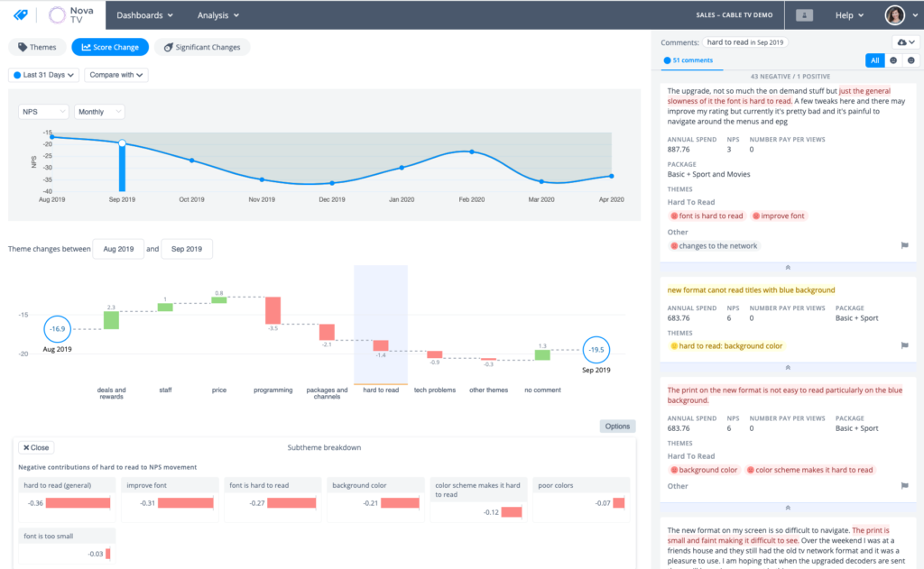Click the hard to read: background color tag

726,345
